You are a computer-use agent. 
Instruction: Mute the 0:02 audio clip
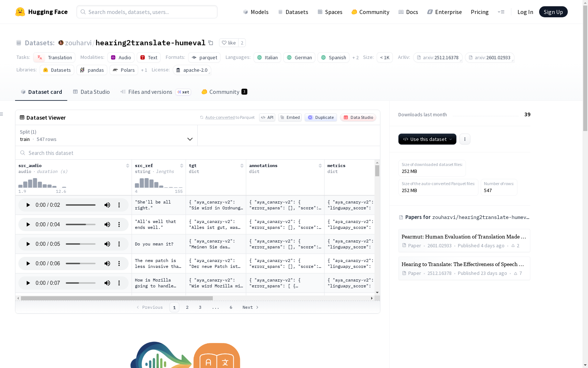(107, 205)
